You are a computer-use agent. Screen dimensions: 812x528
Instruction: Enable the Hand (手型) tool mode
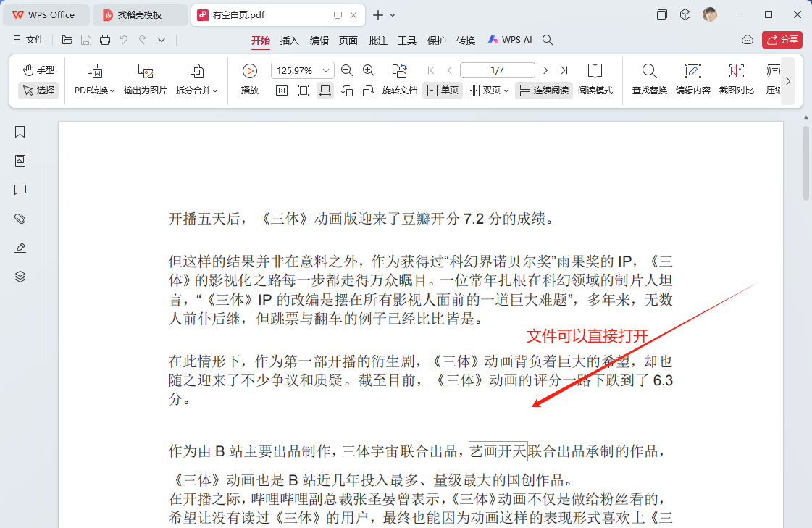tap(38, 70)
